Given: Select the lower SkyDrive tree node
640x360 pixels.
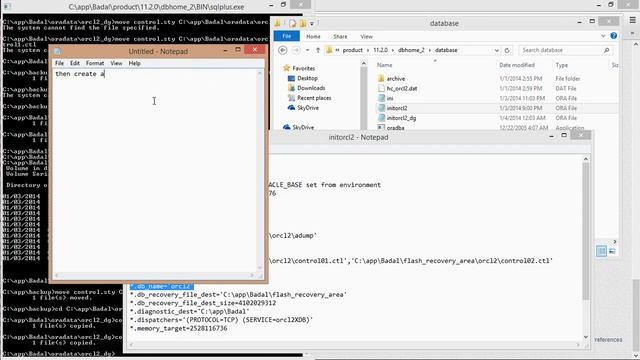Looking at the screenshot, I should coord(303,127).
